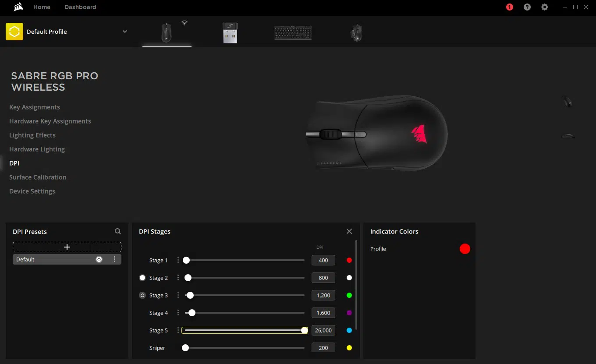Add a new DPI preset

click(x=67, y=247)
